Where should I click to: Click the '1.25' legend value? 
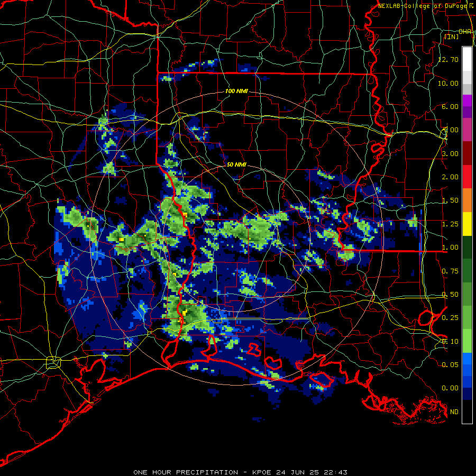click(450, 224)
